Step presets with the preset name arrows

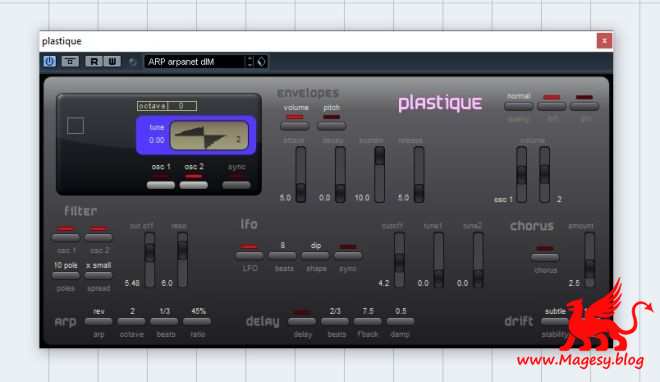pyautogui.click(x=250, y=61)
